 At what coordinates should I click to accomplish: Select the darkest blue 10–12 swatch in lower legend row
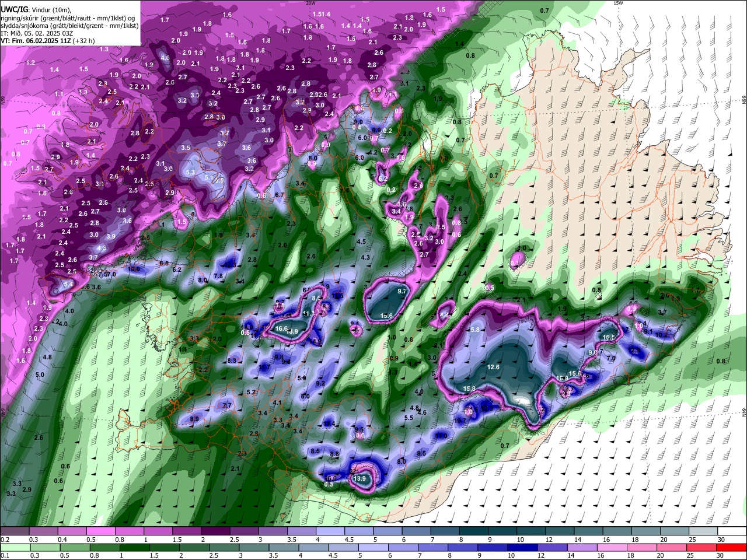coord(522,548)
